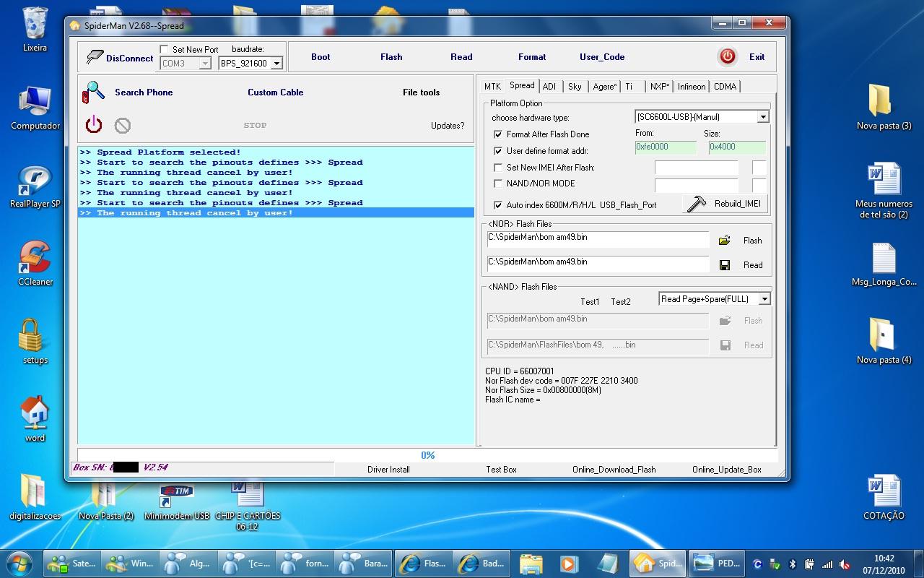
Task: Click the Rebuild_IMEI hammer icon
Action: 697,204
